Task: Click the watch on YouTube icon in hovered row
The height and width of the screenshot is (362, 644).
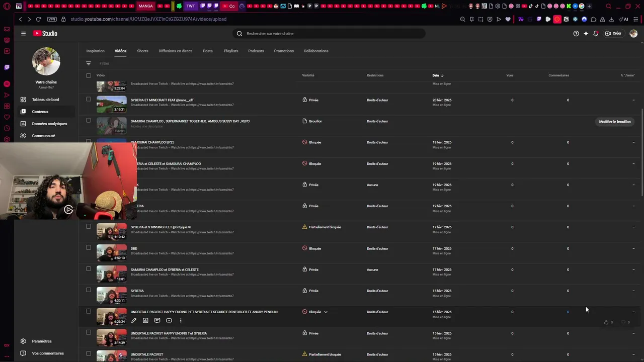Action: pyautogui.click(x=169, y=320)
